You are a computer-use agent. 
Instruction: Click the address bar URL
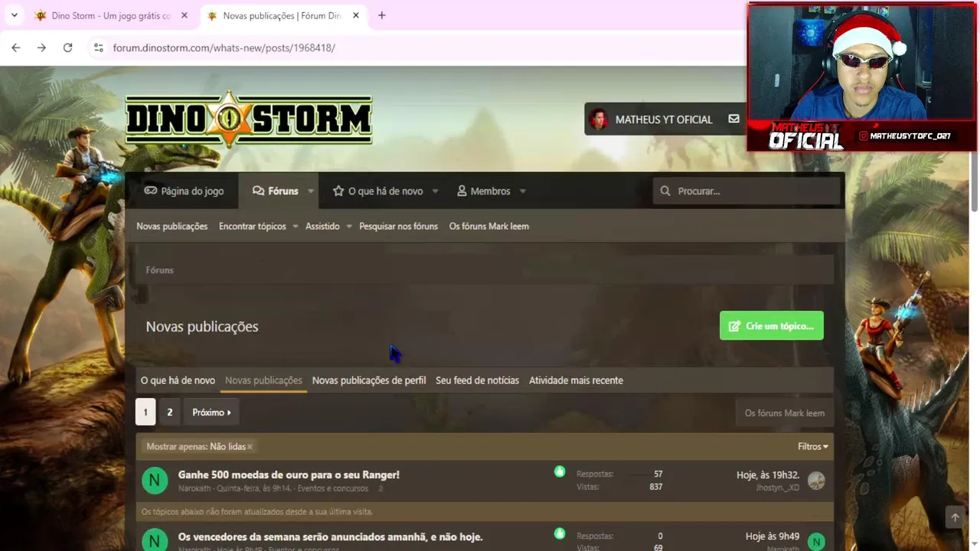pos(224,47)
